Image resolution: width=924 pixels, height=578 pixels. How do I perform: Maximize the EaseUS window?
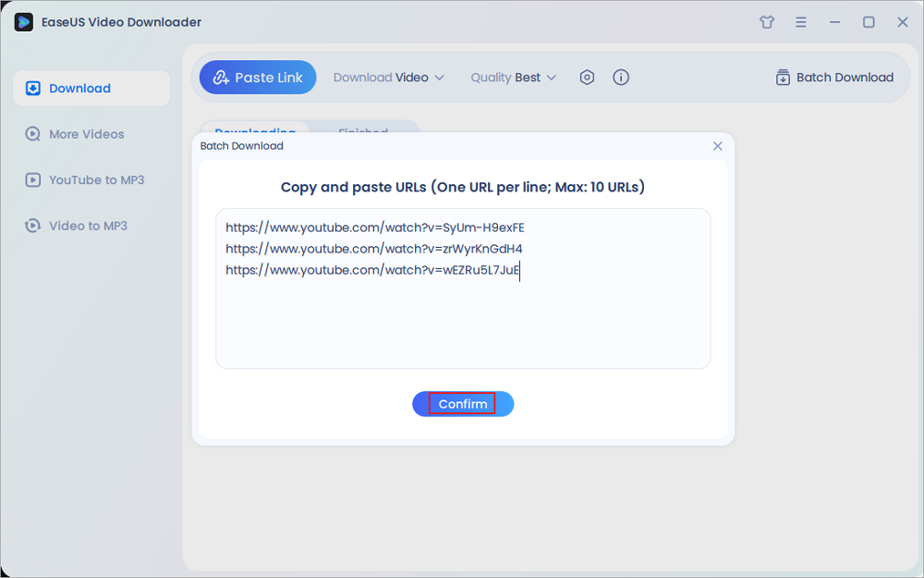point(869,22)
